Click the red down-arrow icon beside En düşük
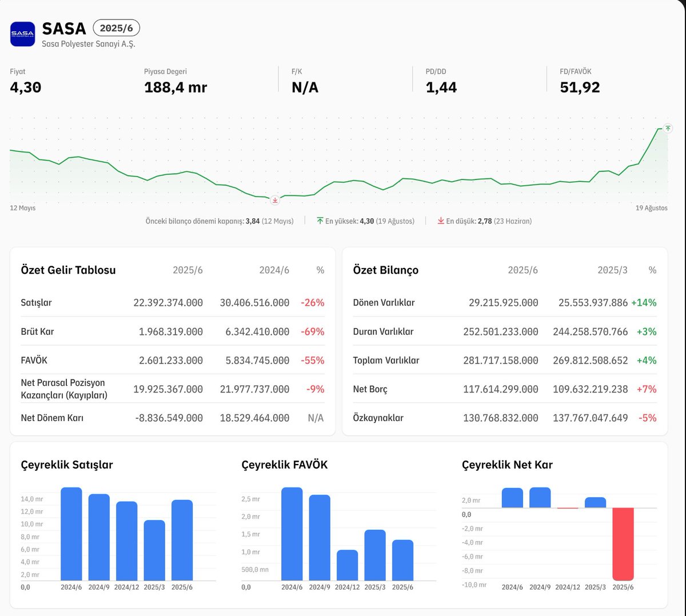Screen dimensions: 686x616 tap(441, 221)
